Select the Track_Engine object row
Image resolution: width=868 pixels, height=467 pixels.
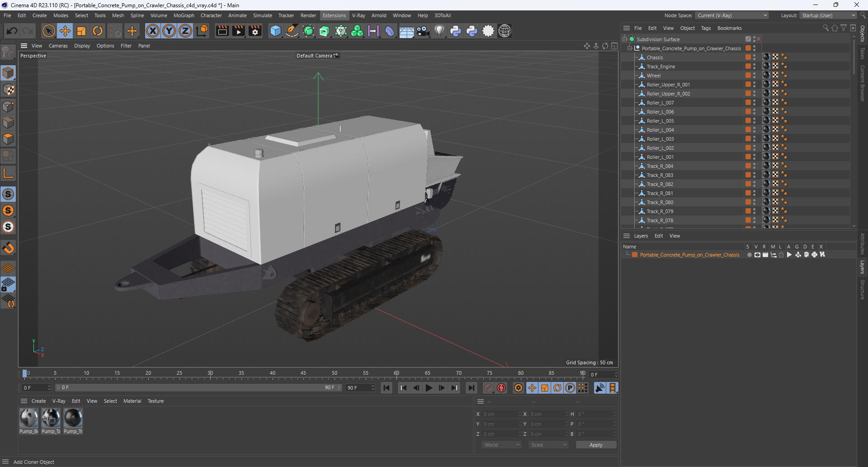(660, 67)
